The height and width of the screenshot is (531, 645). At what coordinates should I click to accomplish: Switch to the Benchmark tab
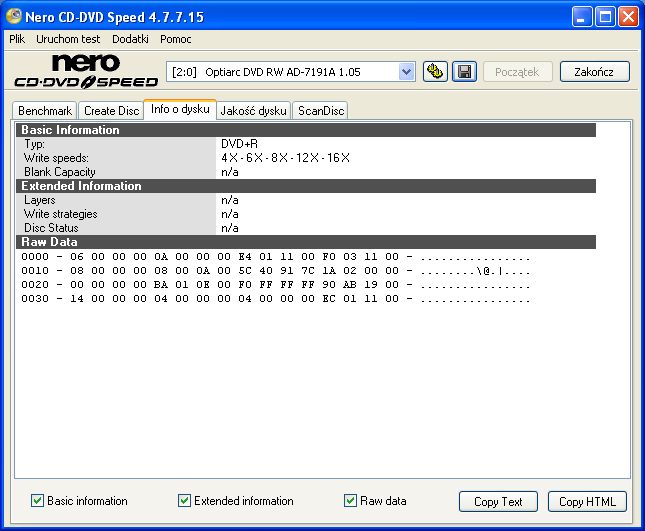[x=45, y=111]
